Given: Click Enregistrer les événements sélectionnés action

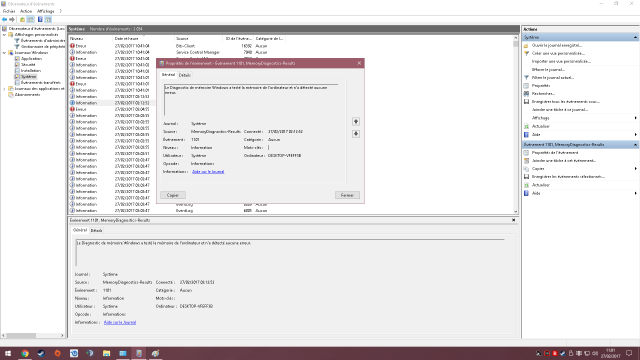Looking at the screenshot, I should [568, 177].
